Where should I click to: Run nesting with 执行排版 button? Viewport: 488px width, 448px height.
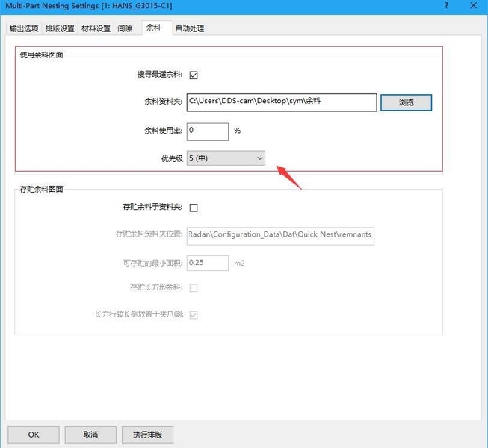147,435
